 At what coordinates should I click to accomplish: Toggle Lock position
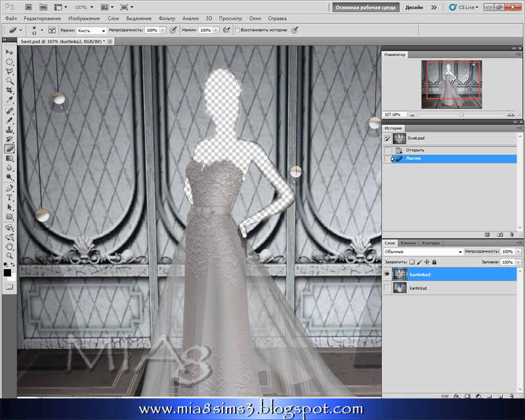tap(427, 262)
